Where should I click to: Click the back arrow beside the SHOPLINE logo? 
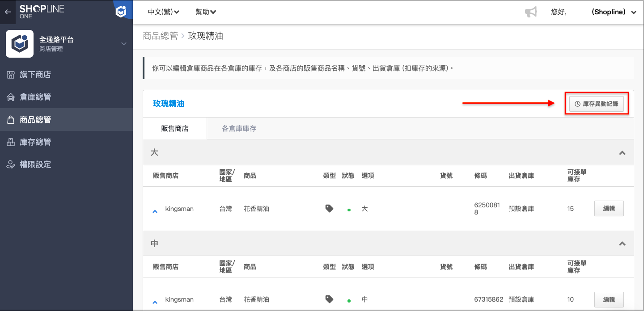[8, 12]
